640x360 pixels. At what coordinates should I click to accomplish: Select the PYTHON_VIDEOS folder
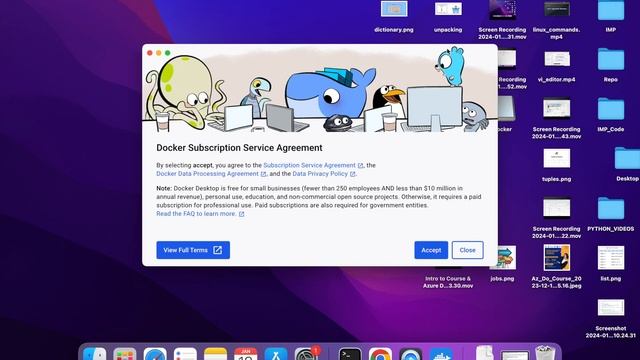tap(611, 215)
